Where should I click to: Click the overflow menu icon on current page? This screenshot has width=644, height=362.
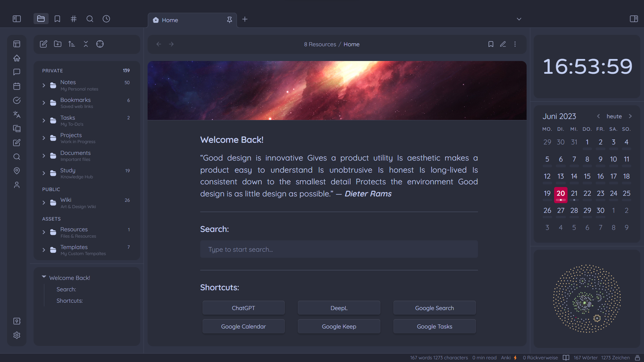click(515, 44)
